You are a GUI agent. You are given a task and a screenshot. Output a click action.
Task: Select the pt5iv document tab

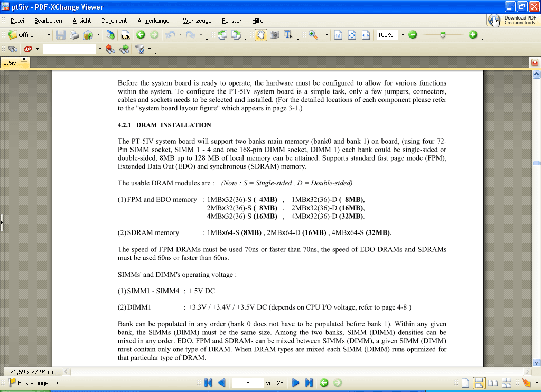[x=10, y=63]
